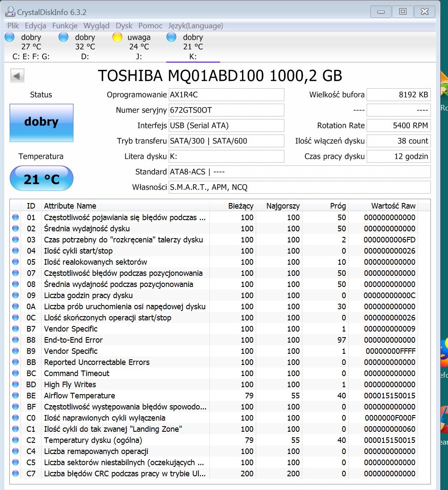Open the Pomoc menu
This screenshot has width=448, height=490.
[x=150, y=26]
